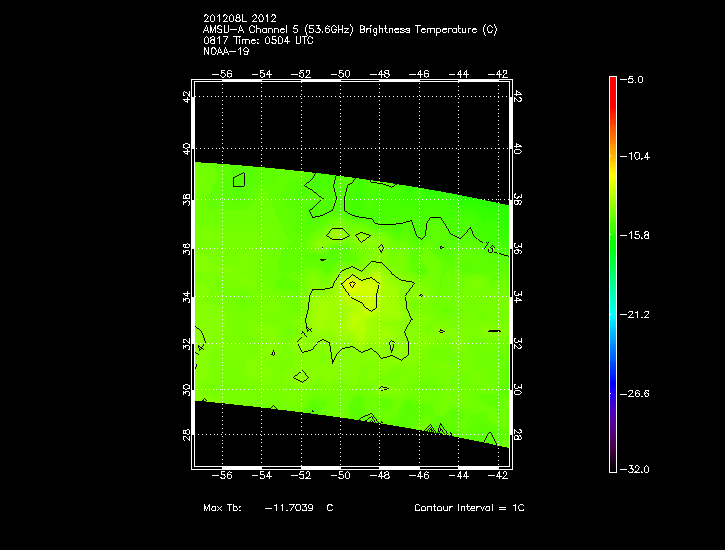Screen dimensions: 725x550
Task: Click the -32.0 label on the color bar
Action: tap(639, 469)
